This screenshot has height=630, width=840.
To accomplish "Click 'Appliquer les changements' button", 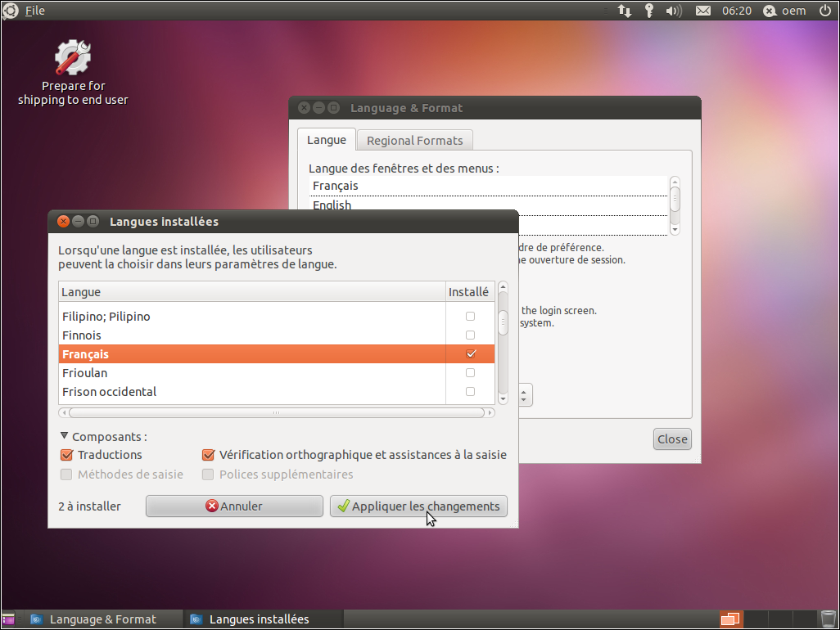I will (x=418, y=506).
